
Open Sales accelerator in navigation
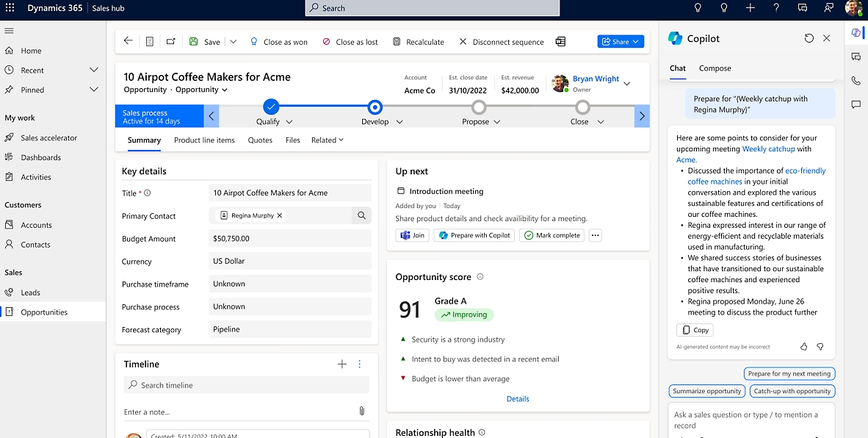point(48,137)
